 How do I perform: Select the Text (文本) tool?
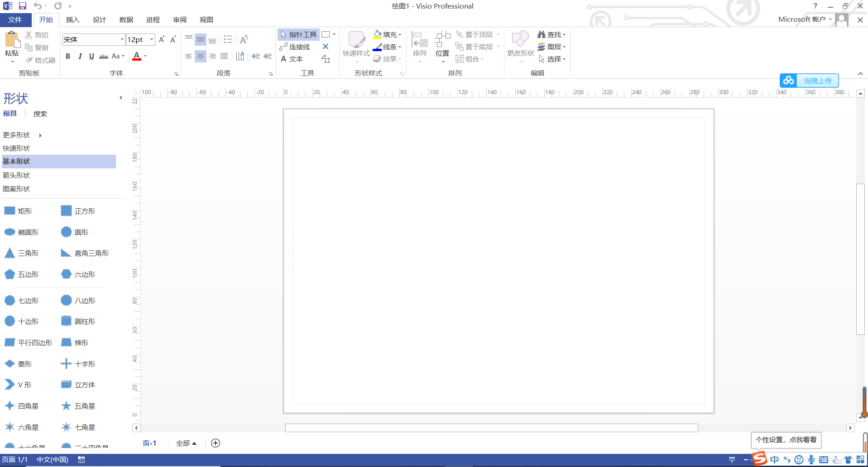click(x=292, y=59)
